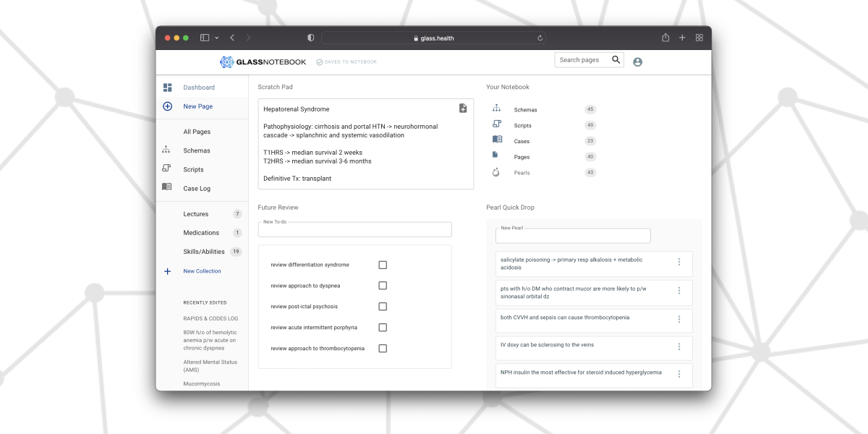Open options menu for salicylate poisoning pearl
The width and height of the screenshot is (868, 434).
coord(678,263)
